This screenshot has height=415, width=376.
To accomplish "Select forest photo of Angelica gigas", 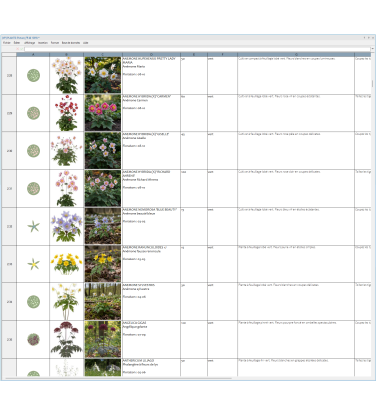I will (103, 339).
